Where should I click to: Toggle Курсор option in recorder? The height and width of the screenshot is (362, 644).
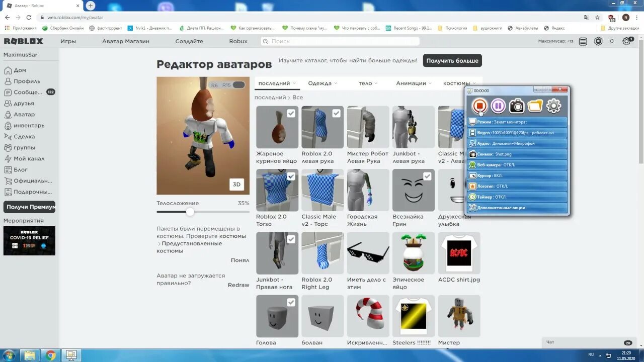[517, 175]
